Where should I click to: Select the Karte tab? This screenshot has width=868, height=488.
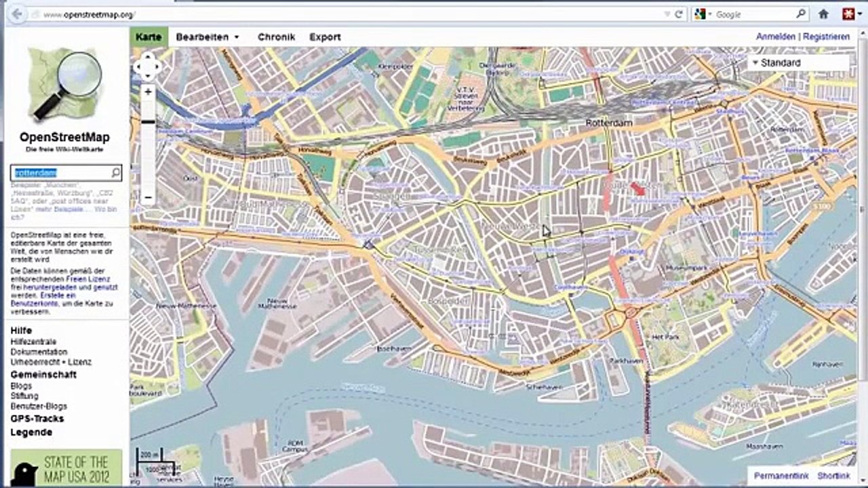149,37
